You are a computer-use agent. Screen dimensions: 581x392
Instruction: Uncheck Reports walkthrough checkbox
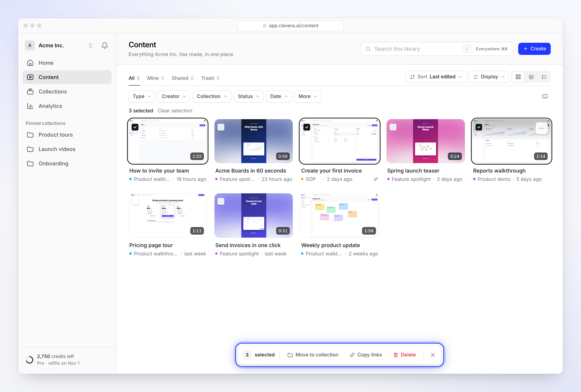coord(479,127)
